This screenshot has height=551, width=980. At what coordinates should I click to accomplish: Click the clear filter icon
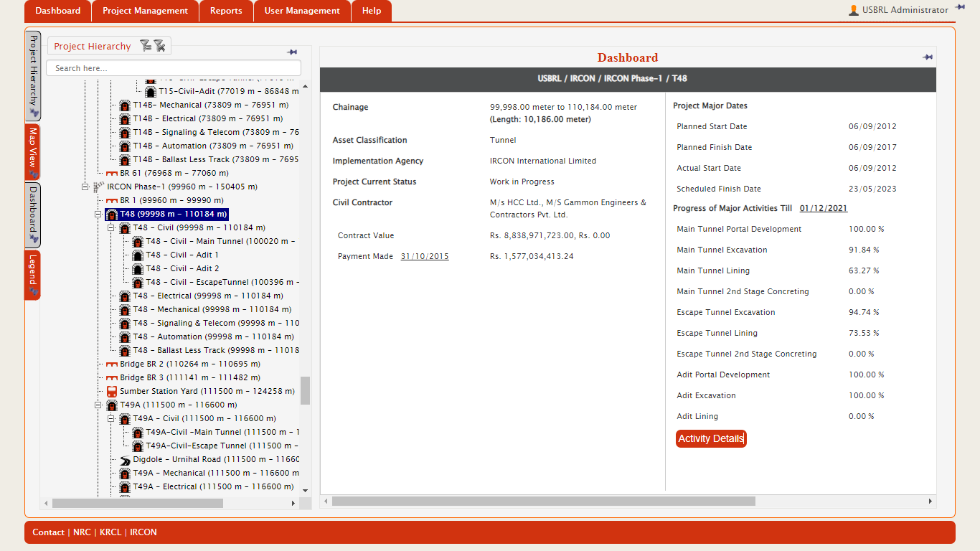pyautogui.click(x=159, y=46)
